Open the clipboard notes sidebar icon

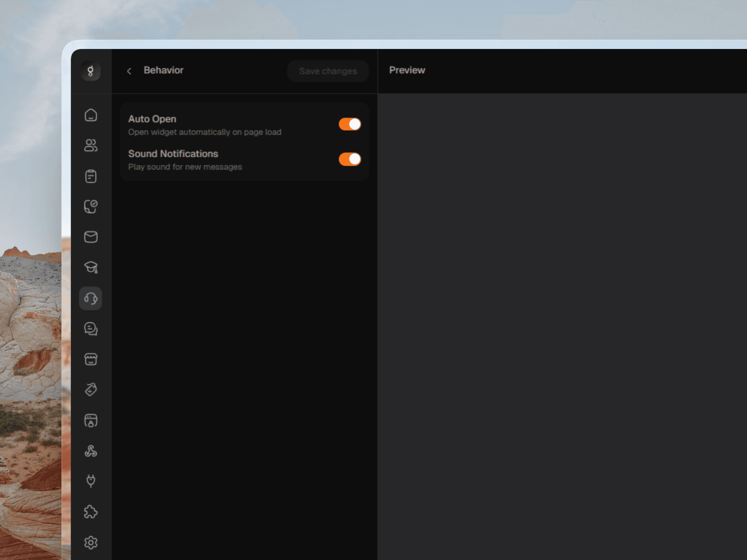tap(91, 176)
